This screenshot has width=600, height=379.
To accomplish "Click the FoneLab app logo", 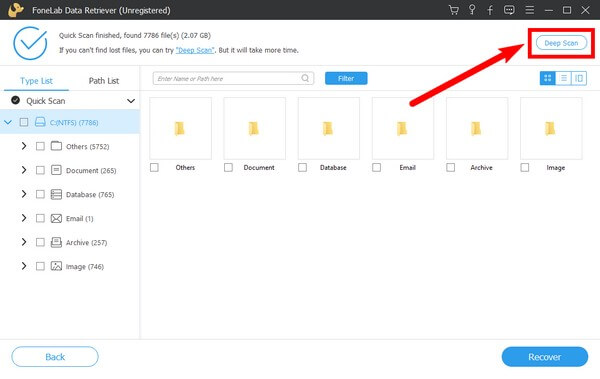I will pos(16,10).
